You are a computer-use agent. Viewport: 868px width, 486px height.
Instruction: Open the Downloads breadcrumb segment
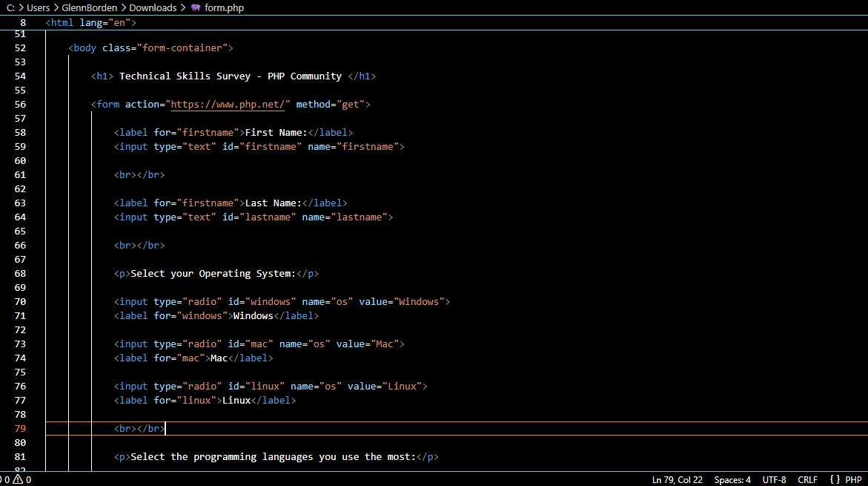point(153,7)
